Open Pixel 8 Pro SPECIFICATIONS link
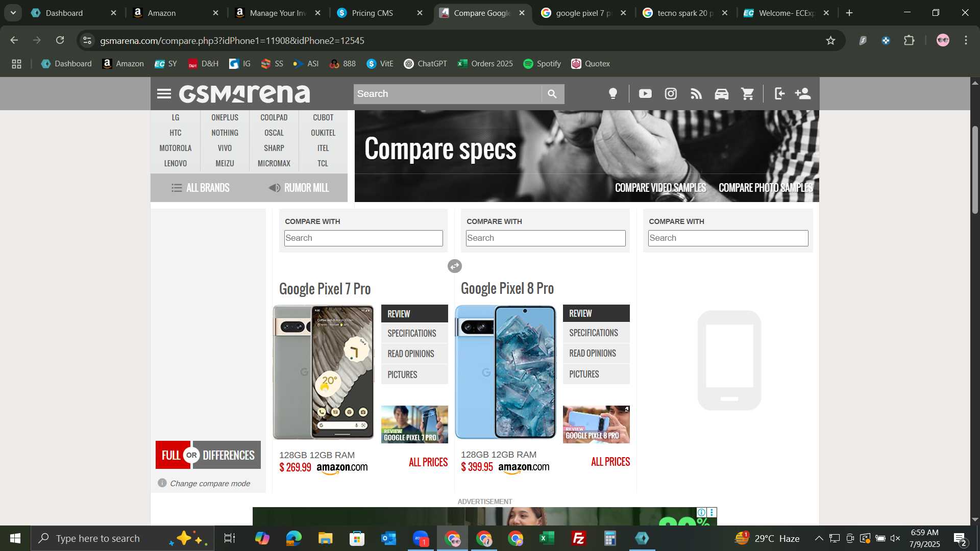Screen dimensions: 980x551 (x=596, y=333)
